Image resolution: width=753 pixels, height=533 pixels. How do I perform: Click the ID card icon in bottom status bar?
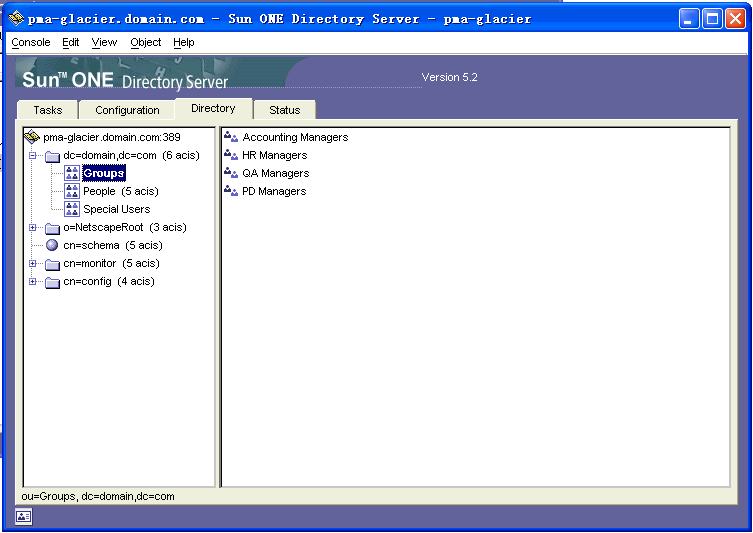click(x=24, y=516)
